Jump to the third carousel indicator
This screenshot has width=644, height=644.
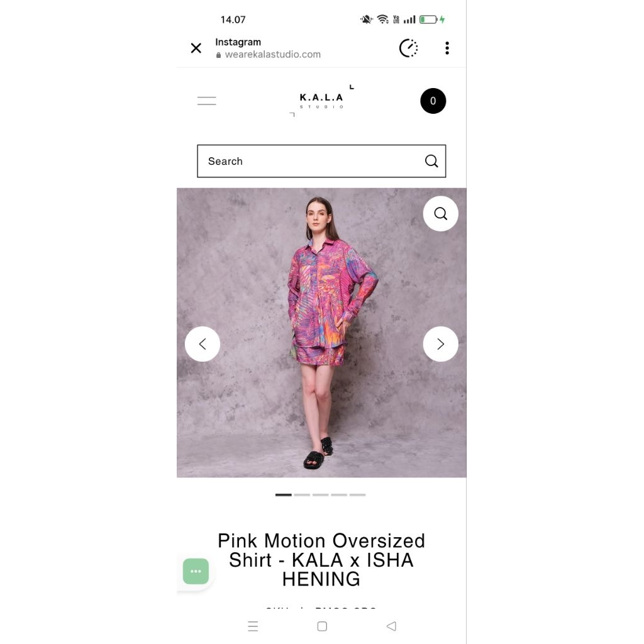[x=321, y=495]
